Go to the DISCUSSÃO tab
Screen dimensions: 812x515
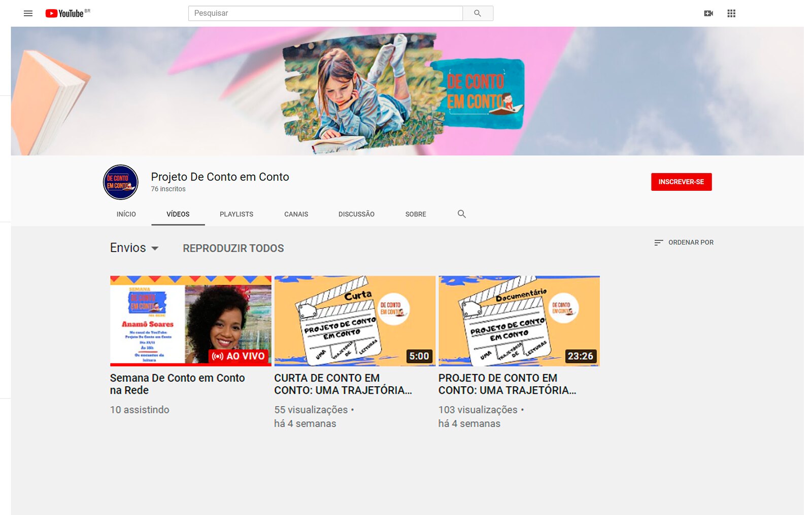tap(356, 214)
